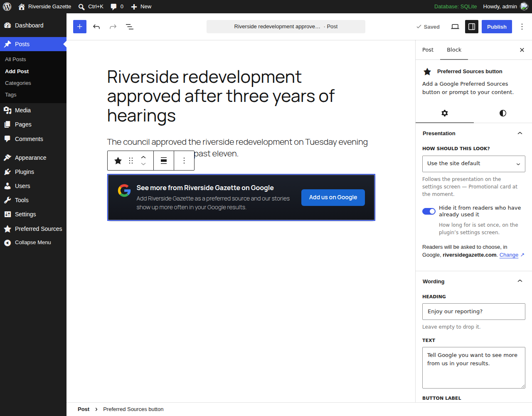Toggle the block inserter plus button
This screenshot has width=532, height=416.
click(x=80, y=27)
